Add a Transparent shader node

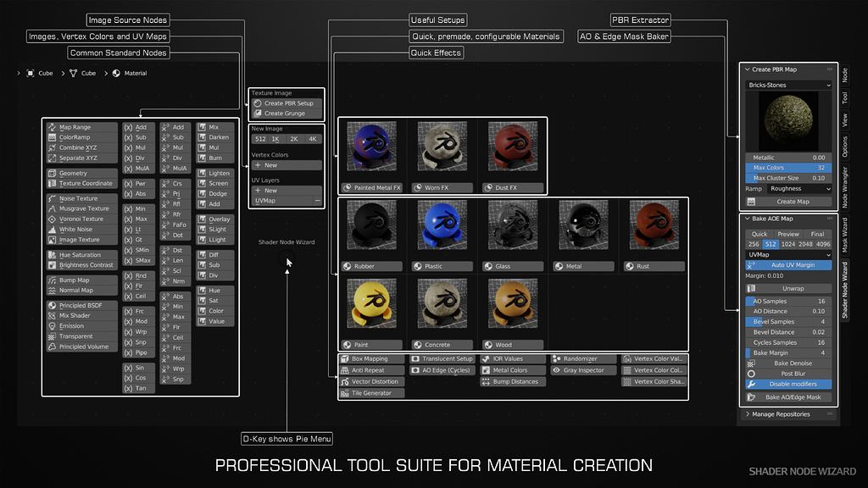[82, 336]
